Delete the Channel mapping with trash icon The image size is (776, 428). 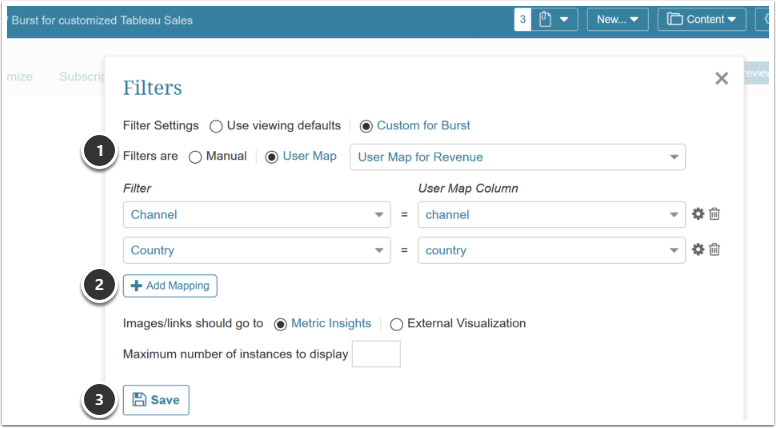click(715, 214)
